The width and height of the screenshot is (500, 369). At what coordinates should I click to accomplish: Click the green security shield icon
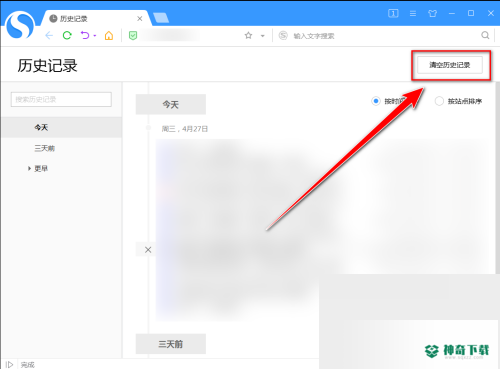(133, 35)
